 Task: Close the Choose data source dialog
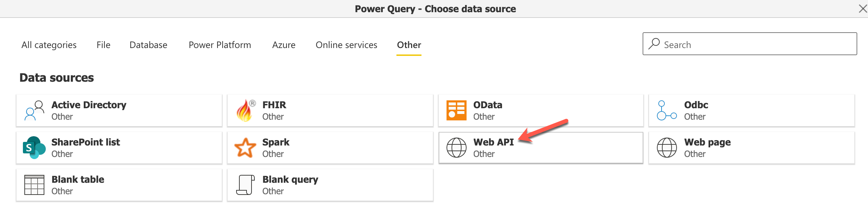(x=863, y=9)
